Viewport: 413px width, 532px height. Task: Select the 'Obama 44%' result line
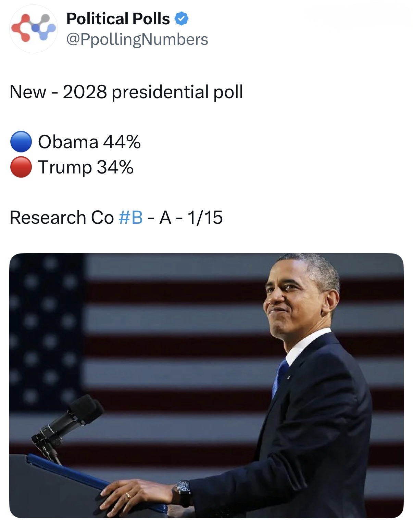pyautogui.click(x=89, y=142)
